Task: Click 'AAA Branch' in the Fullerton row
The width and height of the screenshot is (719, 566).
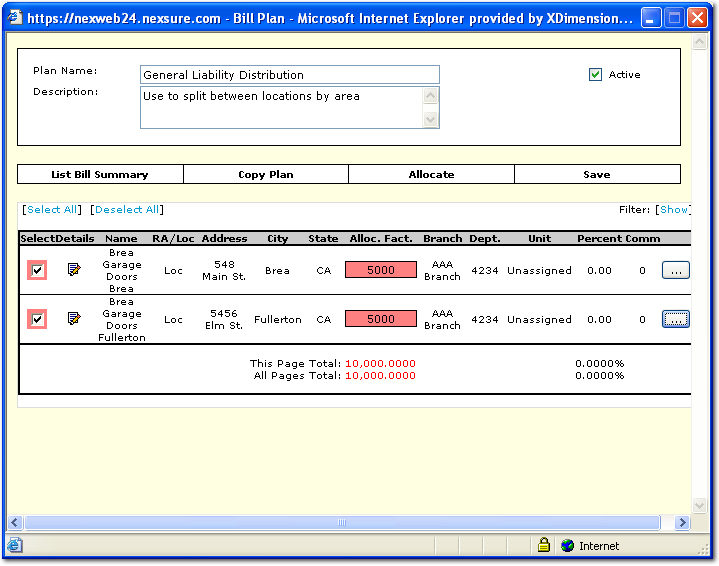Action: point(442,319)
